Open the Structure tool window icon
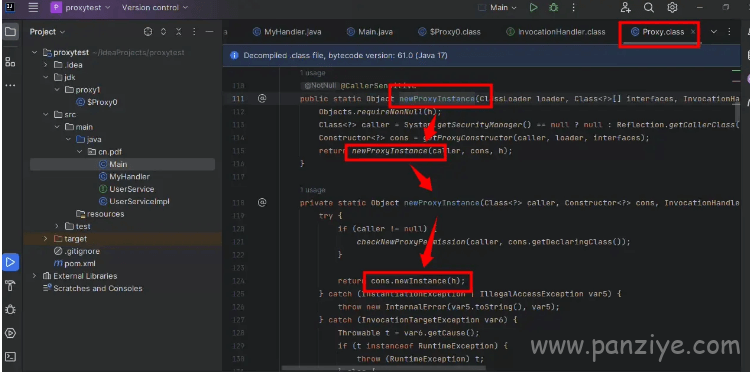The width and height of the screenshot is (750, 372). click(x=10, y=61)
